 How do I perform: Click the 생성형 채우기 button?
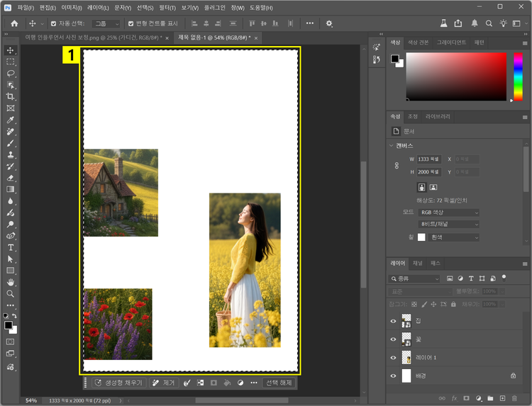[x=118, y=383]
